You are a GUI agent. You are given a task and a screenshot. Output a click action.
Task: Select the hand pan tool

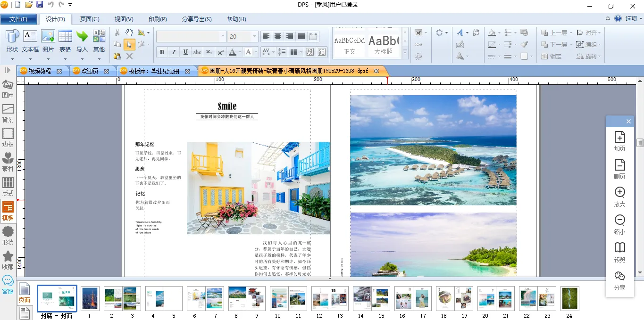(x=129, y=33)
